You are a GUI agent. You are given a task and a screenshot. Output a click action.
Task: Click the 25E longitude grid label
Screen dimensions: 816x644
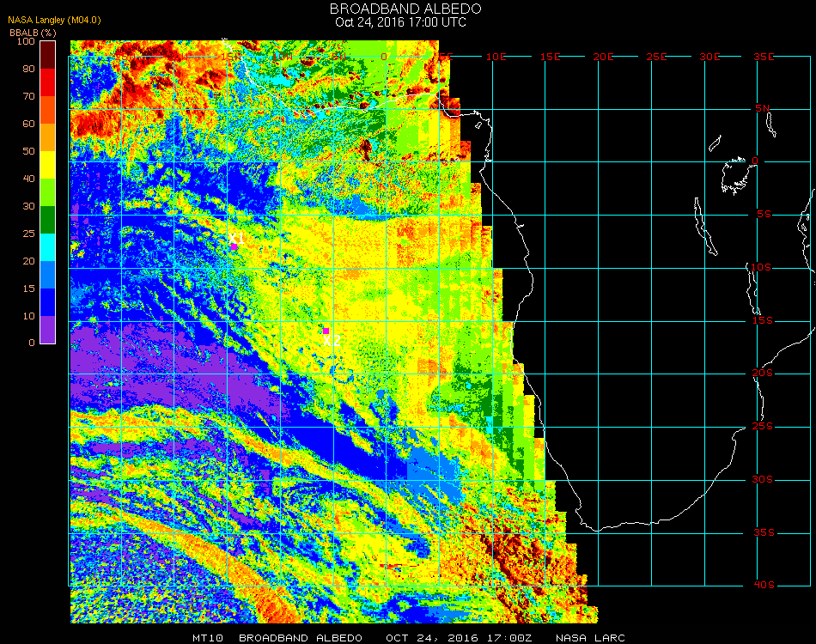tap(656, 57)
